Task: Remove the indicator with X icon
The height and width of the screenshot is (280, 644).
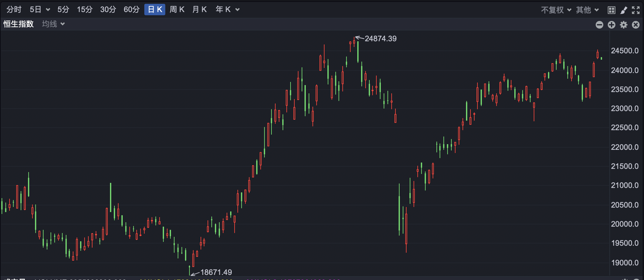Action: (636, 25)
